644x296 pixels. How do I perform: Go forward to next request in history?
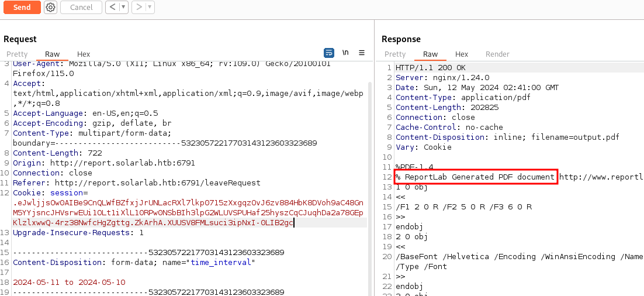(x=139, y=8)
